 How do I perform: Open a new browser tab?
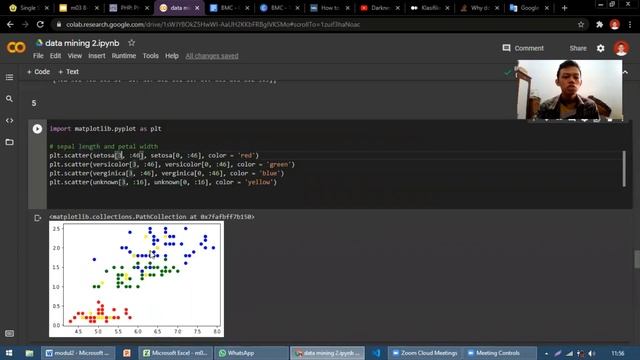point(564,8)
